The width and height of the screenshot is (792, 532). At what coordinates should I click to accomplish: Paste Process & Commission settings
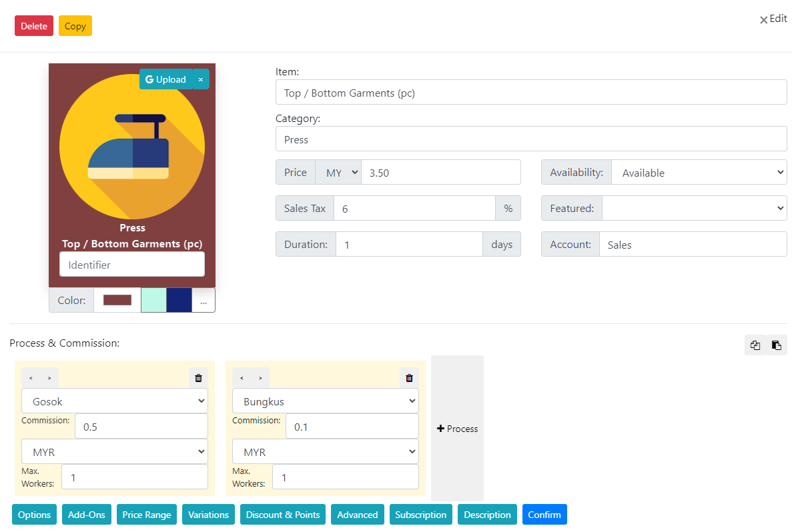click(776, 345)
